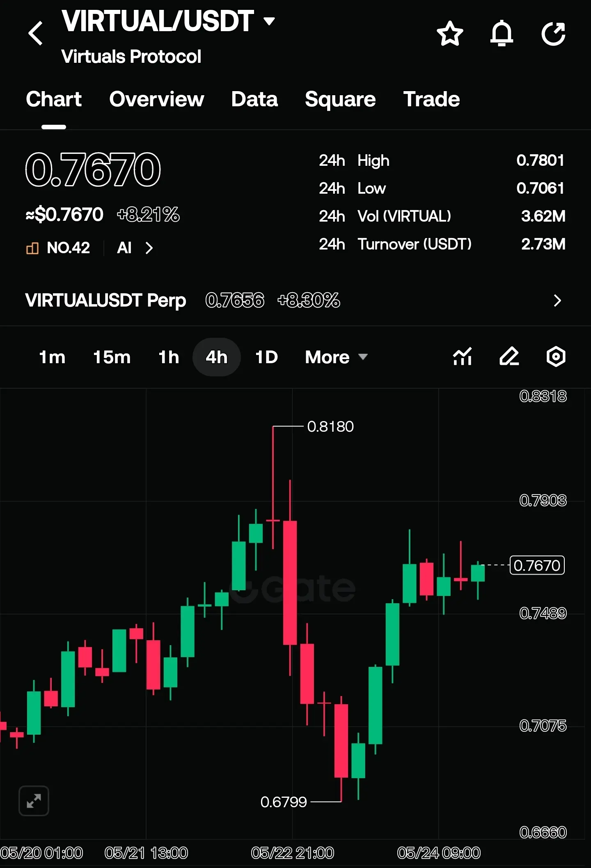Switch to the Overview tab
Screen dimensions: 591x868
[x=157, y=99]
